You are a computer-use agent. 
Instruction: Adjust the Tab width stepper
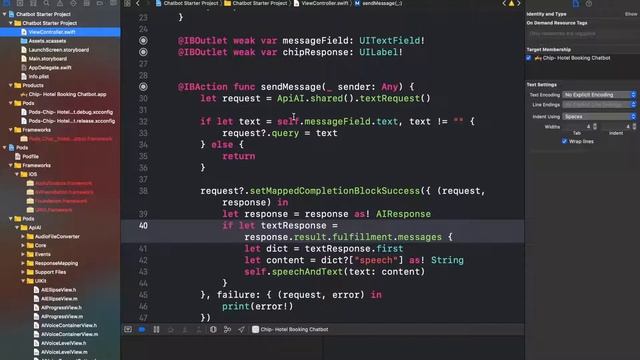tap(595, 127)
